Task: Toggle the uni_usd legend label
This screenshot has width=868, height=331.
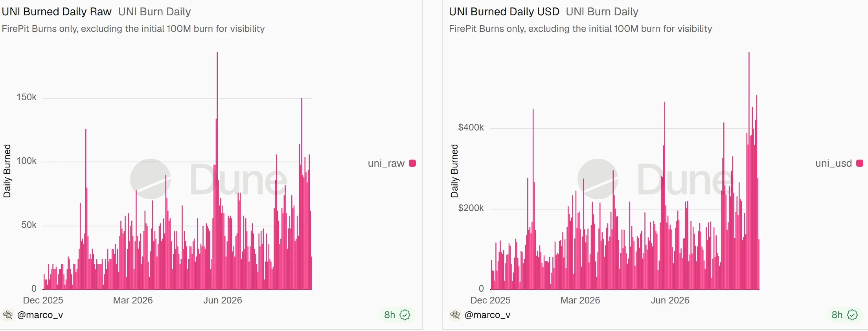Action: (833, 163)
